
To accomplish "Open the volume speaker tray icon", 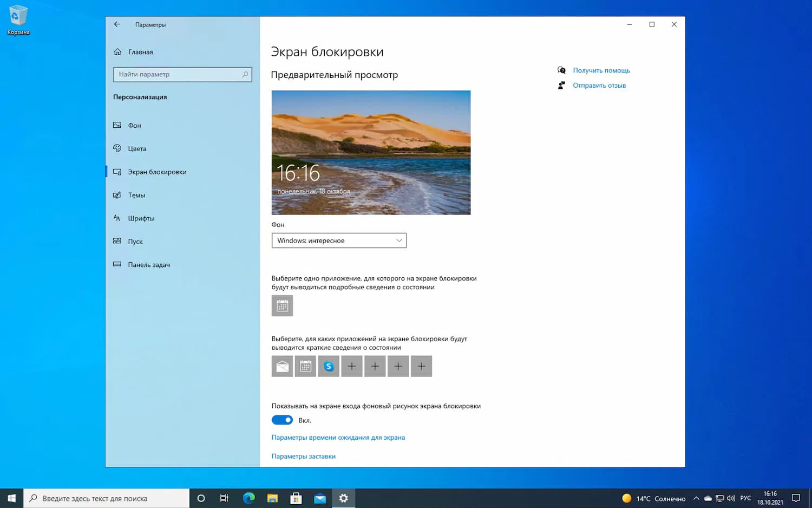I will (x=731, y=498).
